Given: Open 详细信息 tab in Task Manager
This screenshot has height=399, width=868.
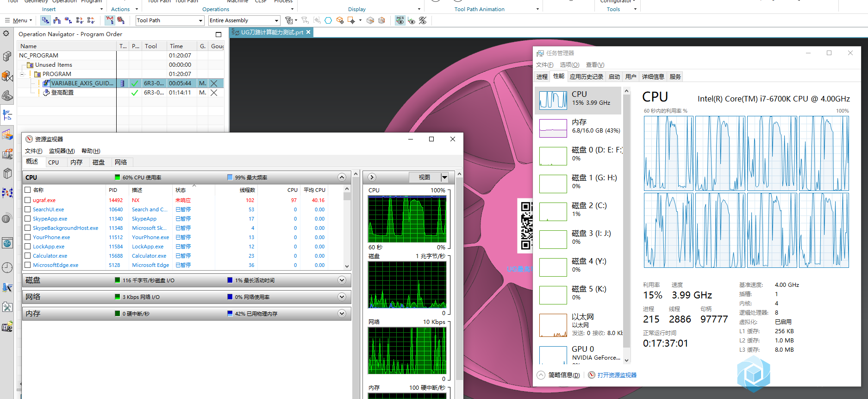Looking at the screenshot, I should coord(653,77).
